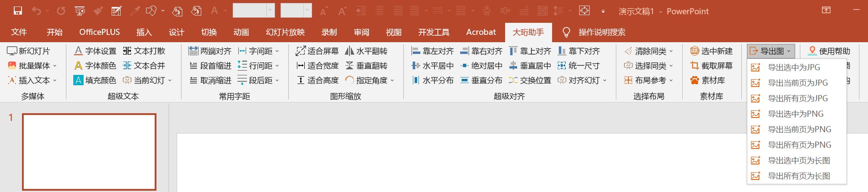Image resolution: width=868 pixels, height=192 pixels.
Task: Start slideshow from beginning icon
Action: pyautogui.click(x=80, y=11)
